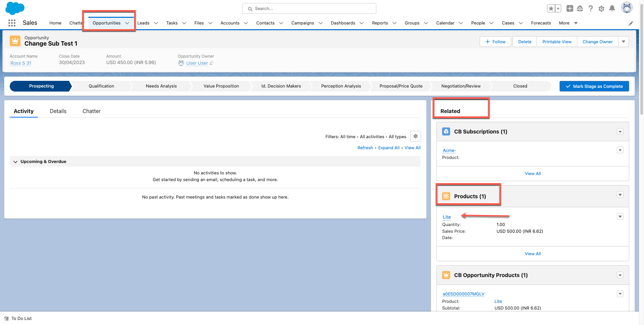Expand the Opportunities tab dropdown chevron
This screenshot has height=325, width=644.
(x=127, y=23)
